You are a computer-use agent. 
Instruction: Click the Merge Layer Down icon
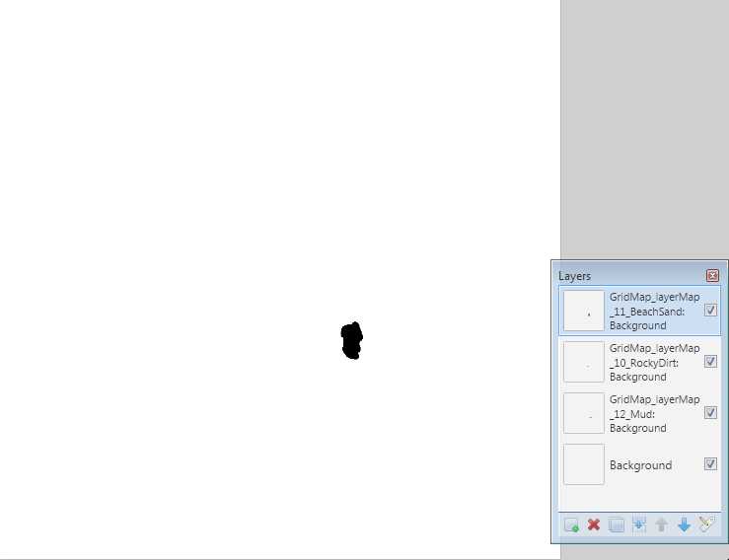coord(639,525)
